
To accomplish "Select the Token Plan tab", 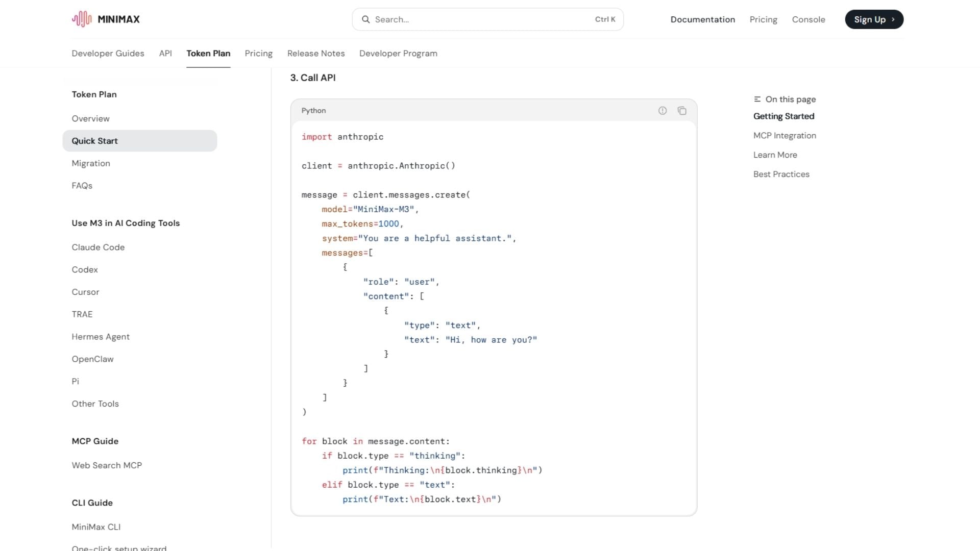I will point(208,54).
